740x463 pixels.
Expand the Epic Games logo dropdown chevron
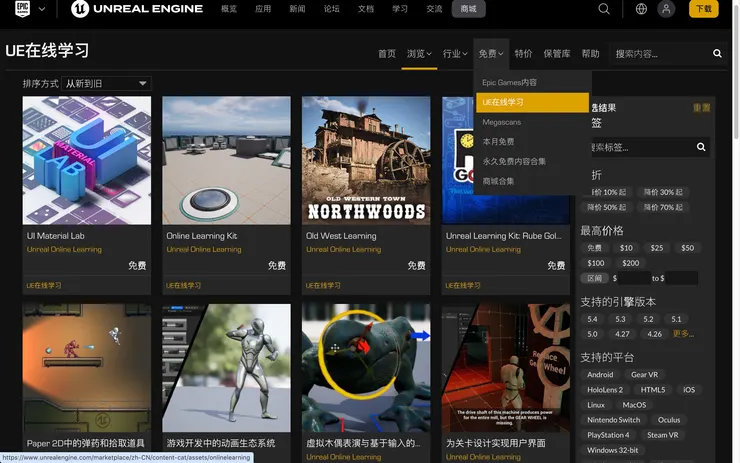click(x=42, y=8)
